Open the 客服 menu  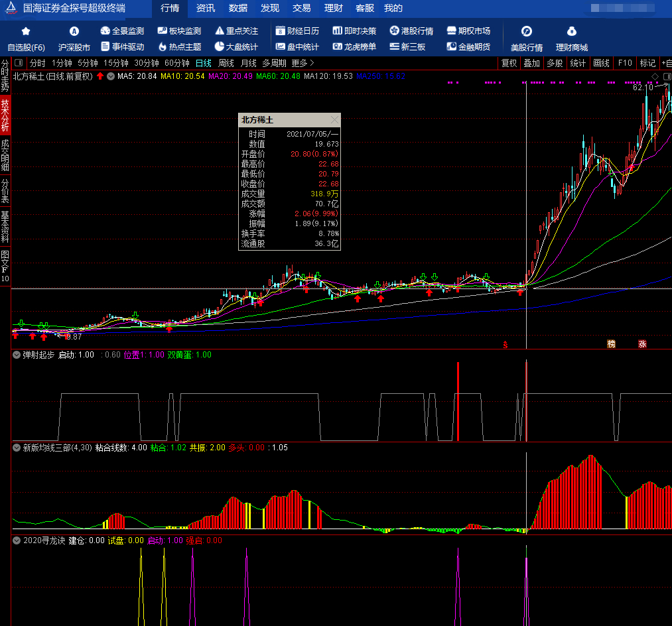[365, 8]
